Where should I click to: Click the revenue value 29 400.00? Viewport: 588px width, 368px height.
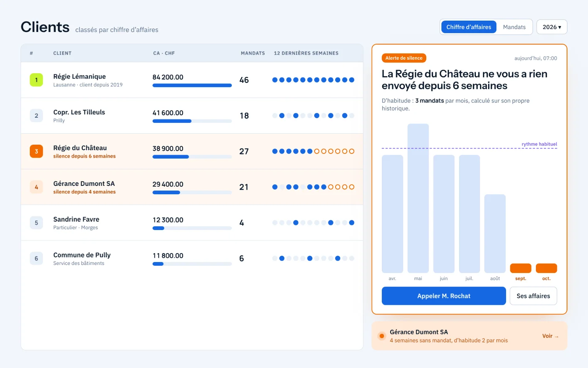pyautogui.click(x=168, y=184)
